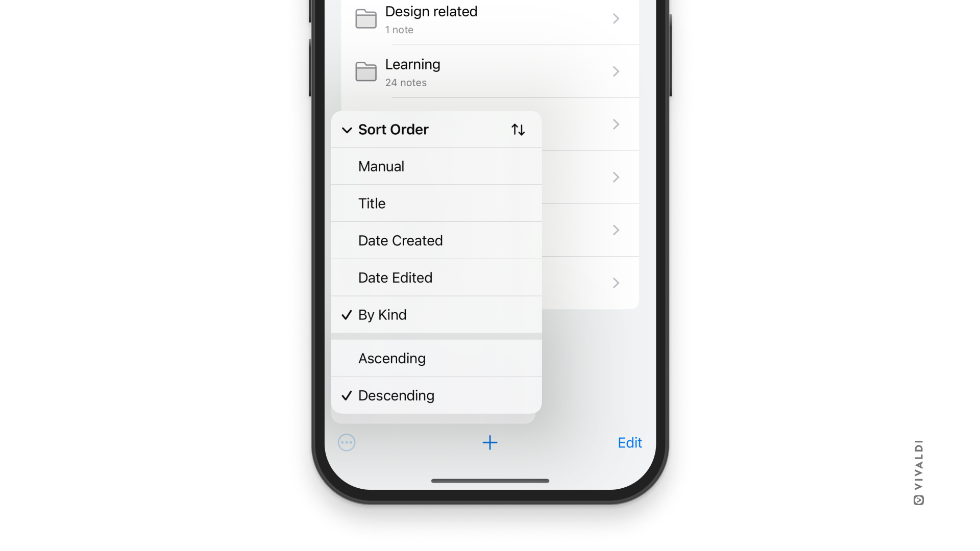Click the folder icon for Design related

click(365, 18)
